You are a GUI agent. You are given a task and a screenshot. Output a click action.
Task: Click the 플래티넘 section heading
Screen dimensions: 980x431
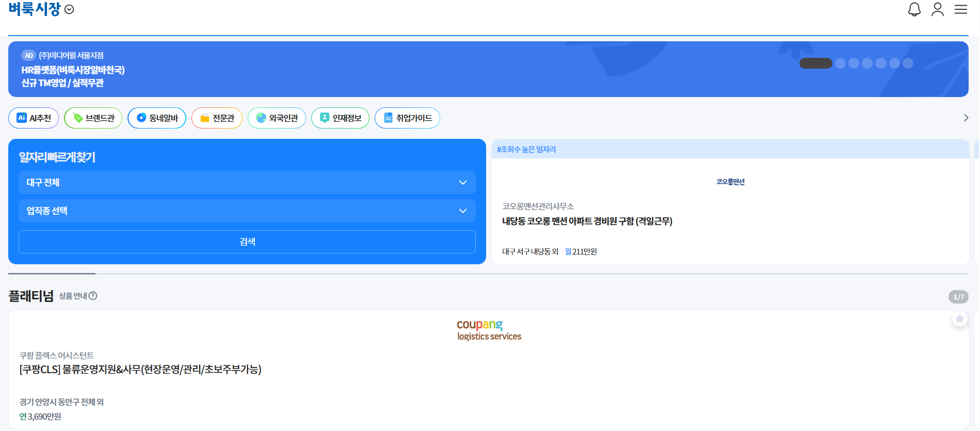31,296
